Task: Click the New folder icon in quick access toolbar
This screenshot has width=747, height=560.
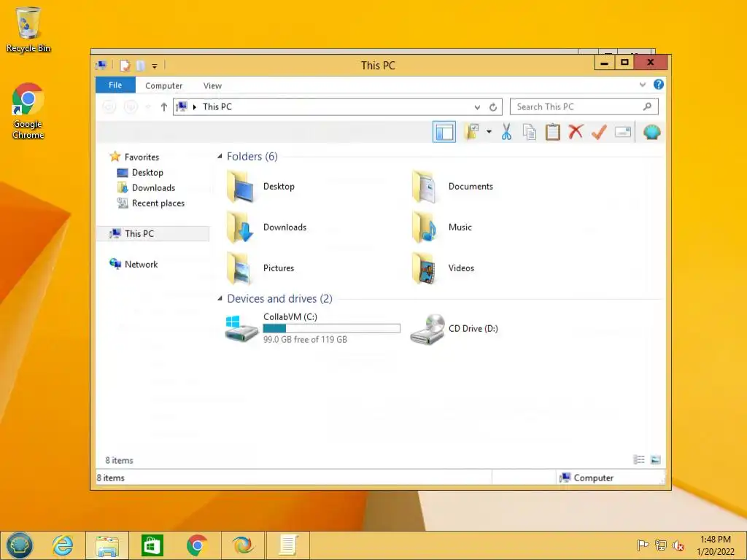Action: click(x=140, y=66)
